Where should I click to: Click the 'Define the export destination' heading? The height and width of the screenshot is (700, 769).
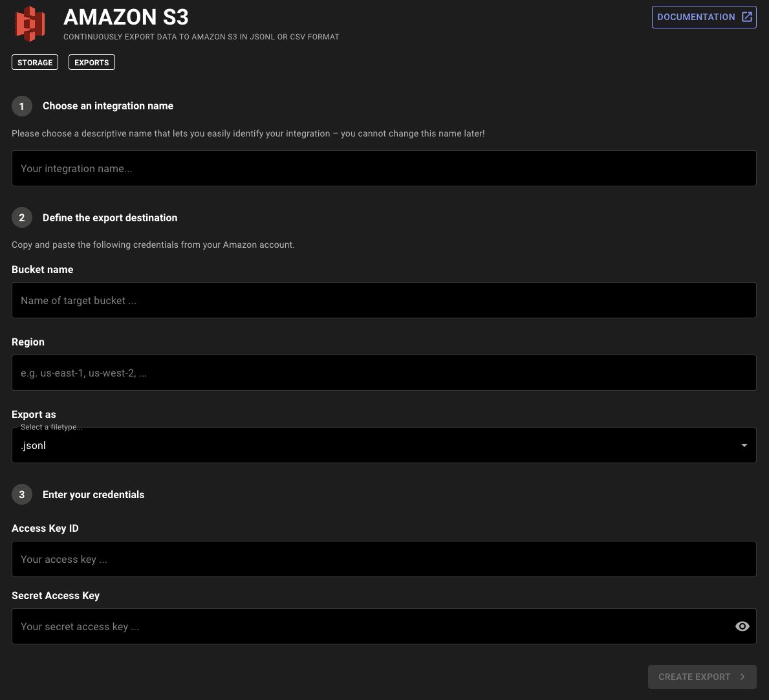(110, 218)
